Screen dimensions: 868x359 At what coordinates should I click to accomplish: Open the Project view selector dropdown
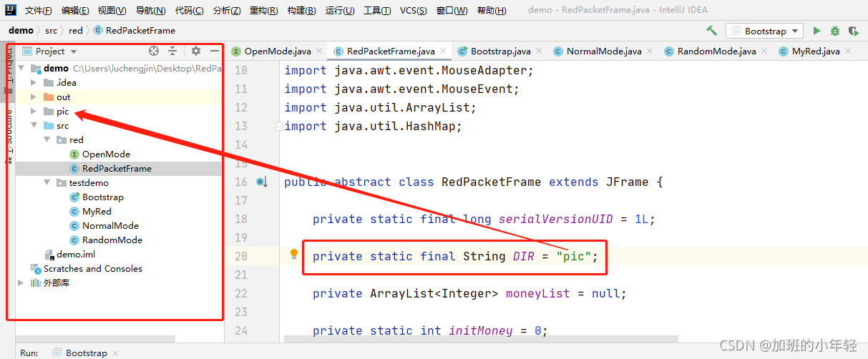coord(49,51)
